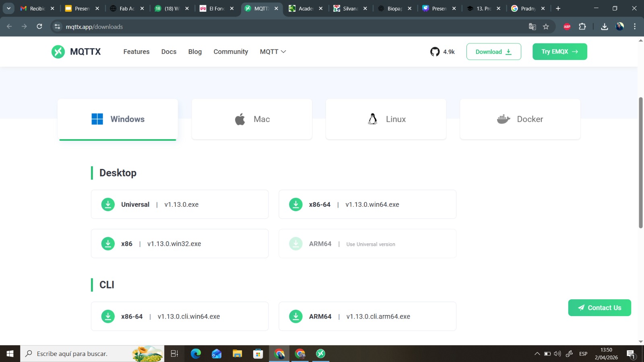Viewport: 644px width, 362px height.
Task: Download v1.13.0.cli.arm64.exe
Action: pos(367,317)
